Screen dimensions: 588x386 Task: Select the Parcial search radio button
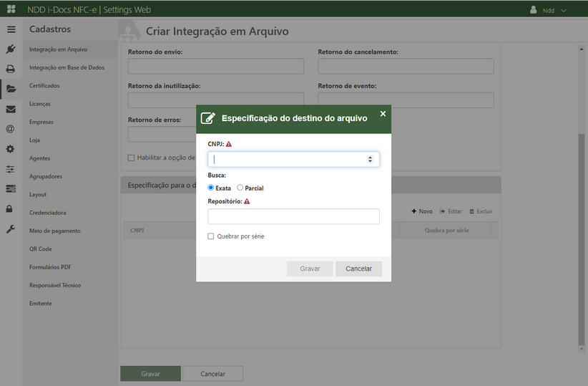240,188
